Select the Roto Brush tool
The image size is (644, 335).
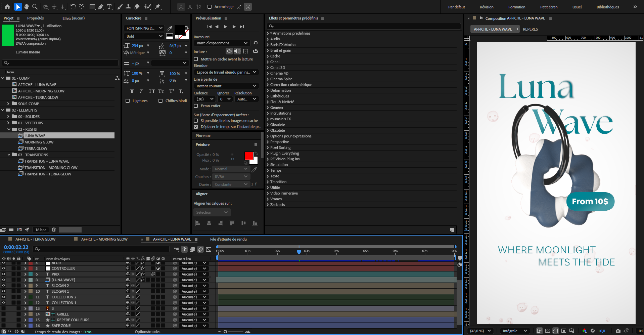tap(147, 7)
